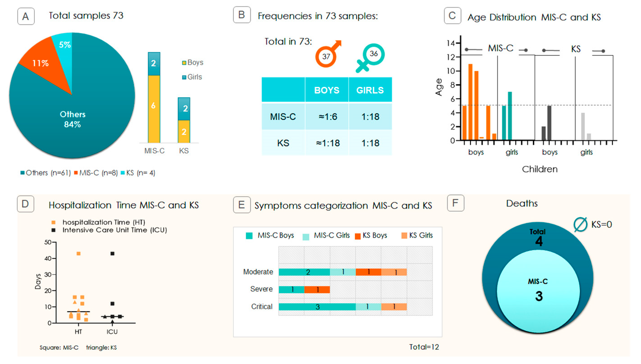Viewport: 641px width, 364px height.
Task: Click the Others (n=61) legend swatch
Action: pos(23,173)
